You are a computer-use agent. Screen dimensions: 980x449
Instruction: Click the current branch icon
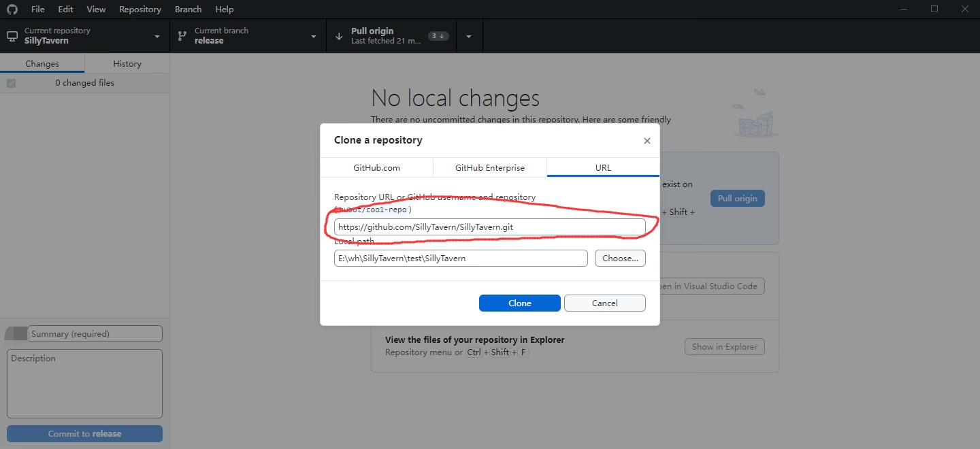point(182,36)
